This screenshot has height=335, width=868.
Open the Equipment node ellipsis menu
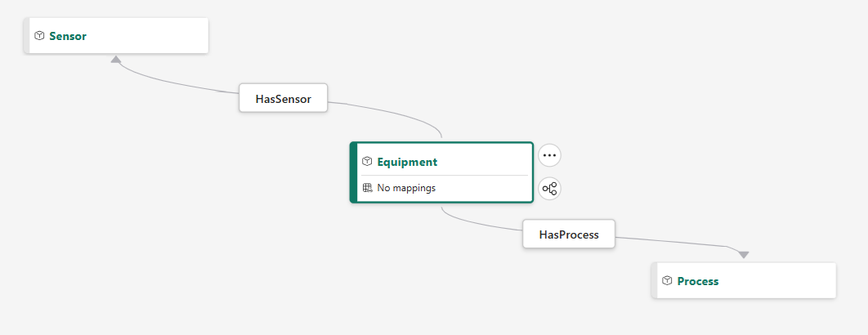(550, 155)
